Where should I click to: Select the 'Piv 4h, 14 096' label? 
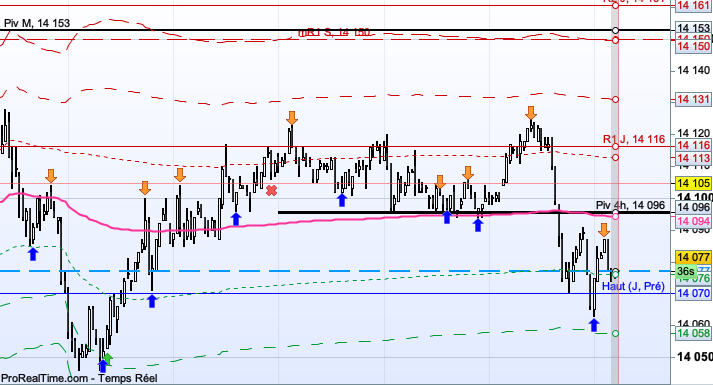pyautogui.click(x=630, y=205)
